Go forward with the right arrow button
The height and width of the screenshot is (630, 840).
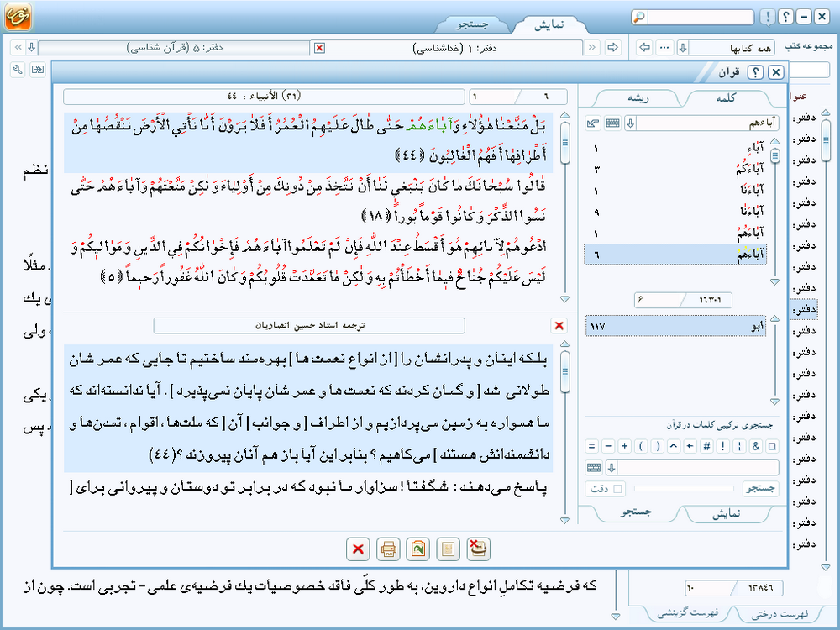click(612, 47)
